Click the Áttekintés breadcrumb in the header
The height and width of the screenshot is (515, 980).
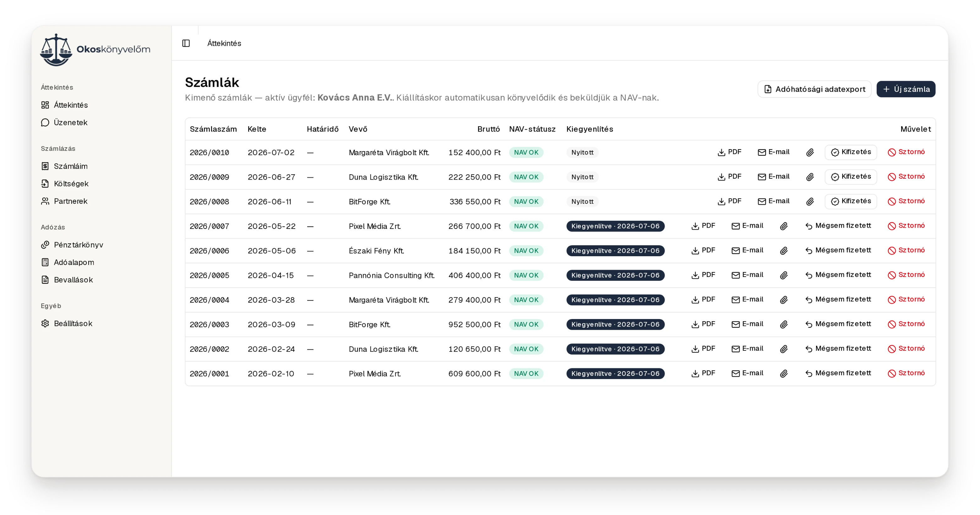coord(224,43)
